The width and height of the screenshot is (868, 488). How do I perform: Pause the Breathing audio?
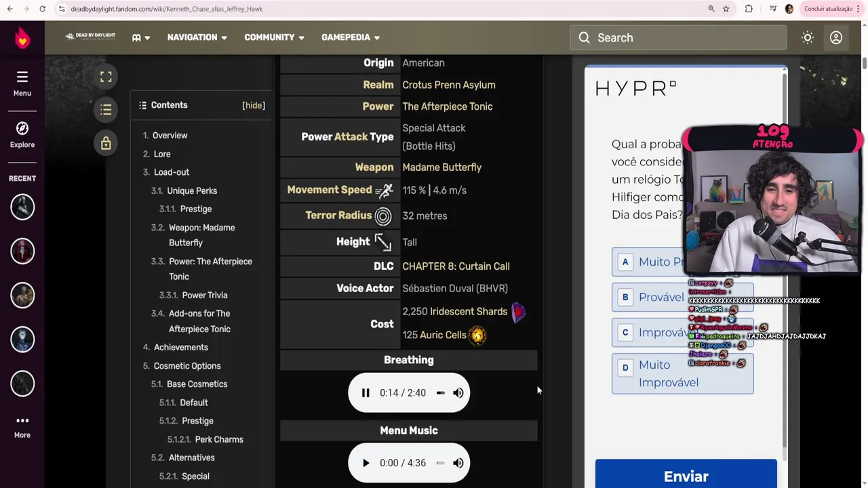pos(366,392)
